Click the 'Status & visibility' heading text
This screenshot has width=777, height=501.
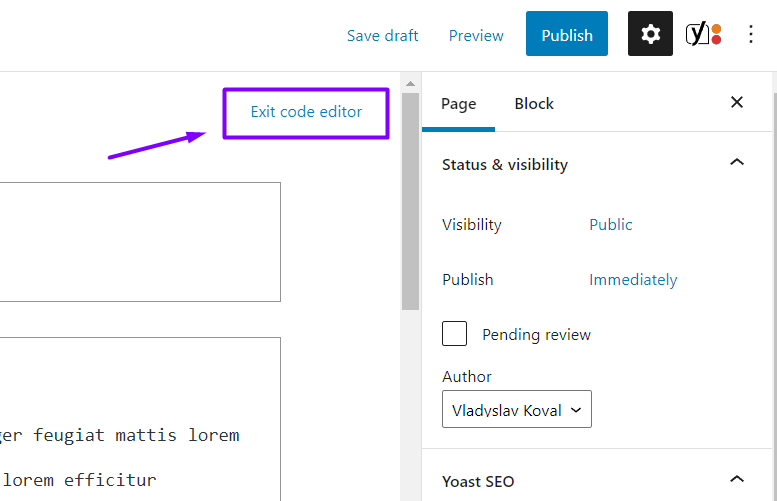click(x=505, y=165)
